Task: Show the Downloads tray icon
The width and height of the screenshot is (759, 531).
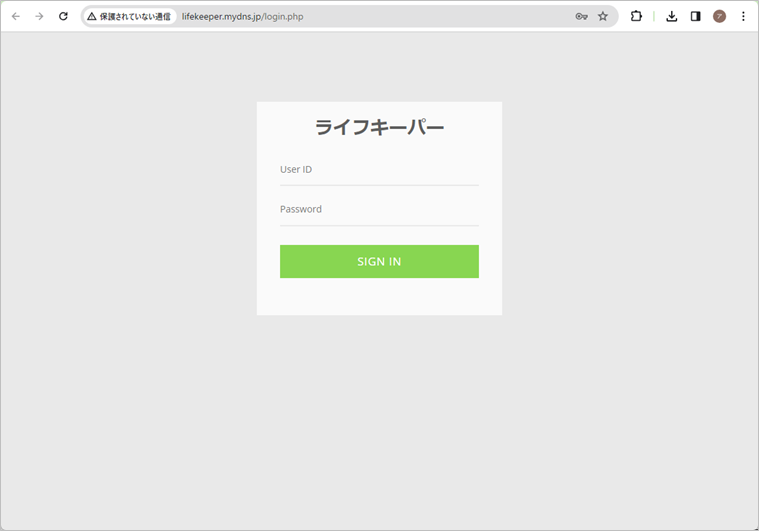Action: point(672,16)
